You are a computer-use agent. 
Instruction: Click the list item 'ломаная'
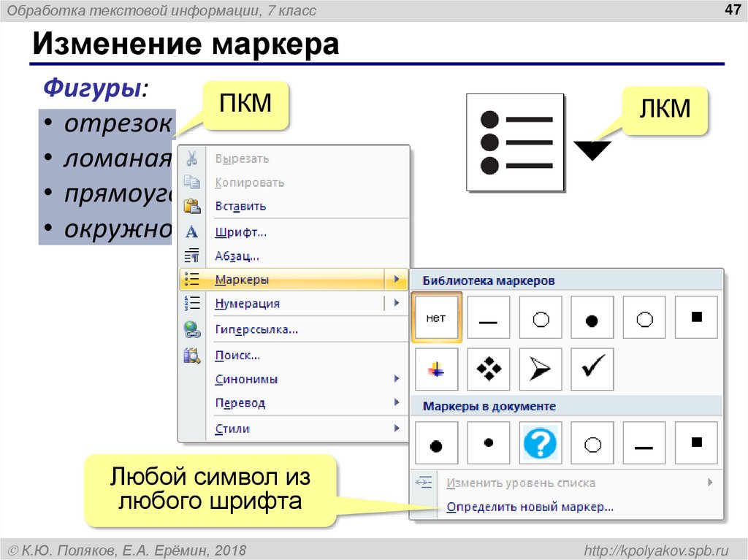coord(118,158)
